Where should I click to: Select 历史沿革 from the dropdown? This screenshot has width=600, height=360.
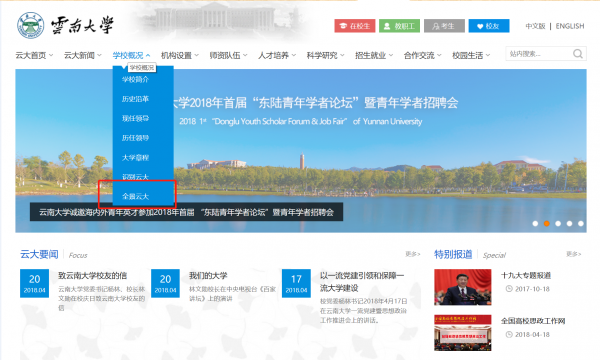[x=135, y=99]
